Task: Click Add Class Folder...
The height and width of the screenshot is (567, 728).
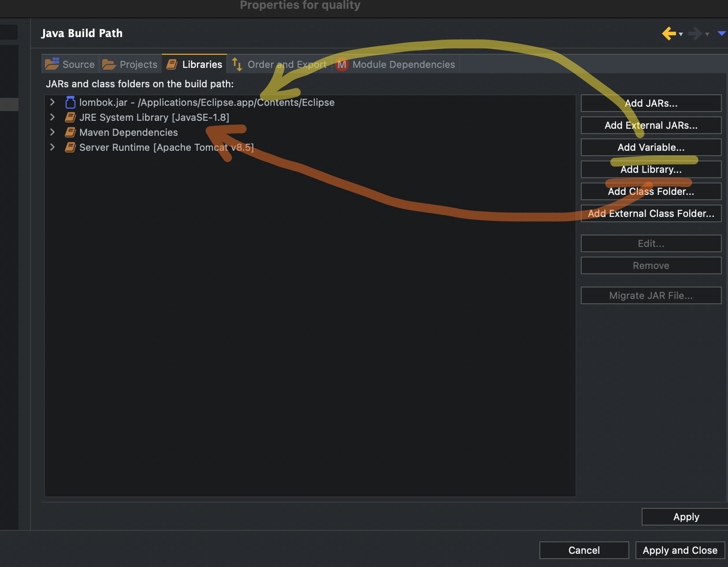Action: point(651,191)
